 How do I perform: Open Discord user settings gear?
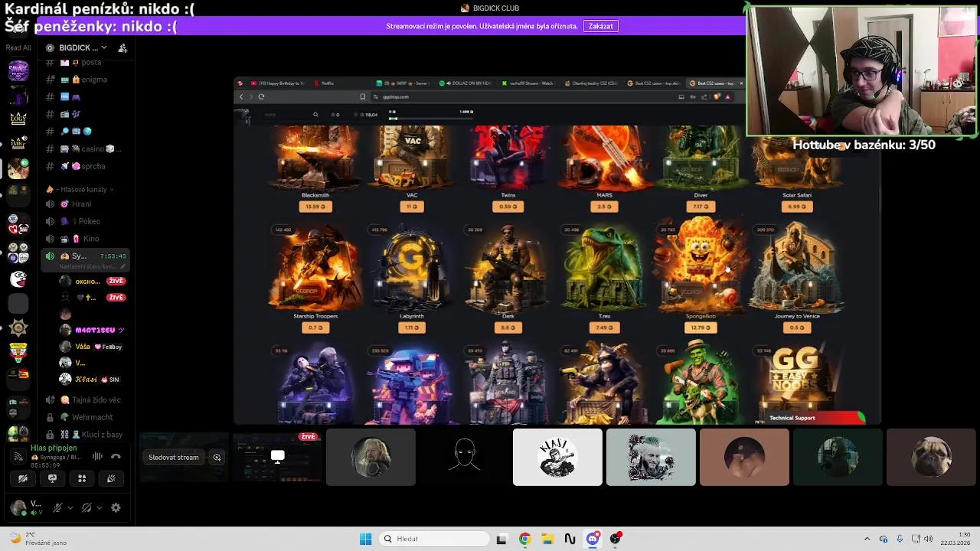(x=116, y=507)
